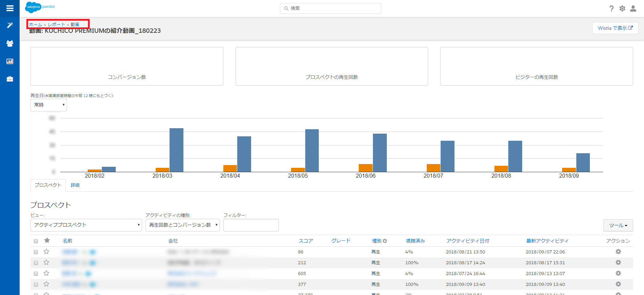The height and width of the screenshot is (295, 644).
Task: Focus the フィルター input field
Action: click(x=251, y=225)
